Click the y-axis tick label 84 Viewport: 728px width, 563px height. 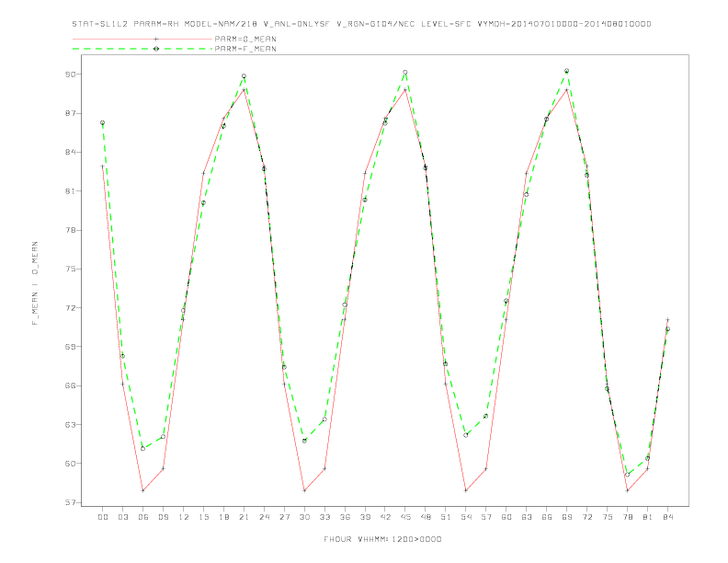click(70, 153)
